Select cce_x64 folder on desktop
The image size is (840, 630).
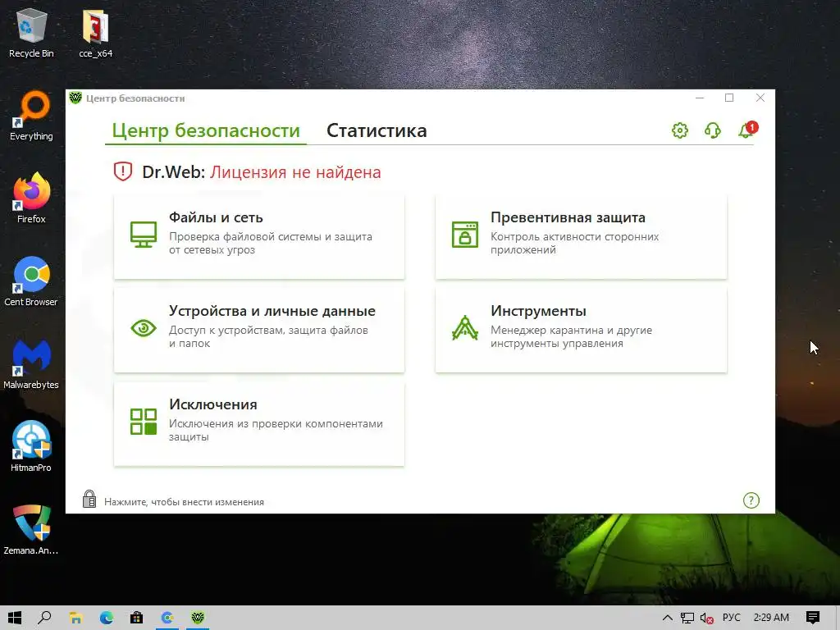95,33
